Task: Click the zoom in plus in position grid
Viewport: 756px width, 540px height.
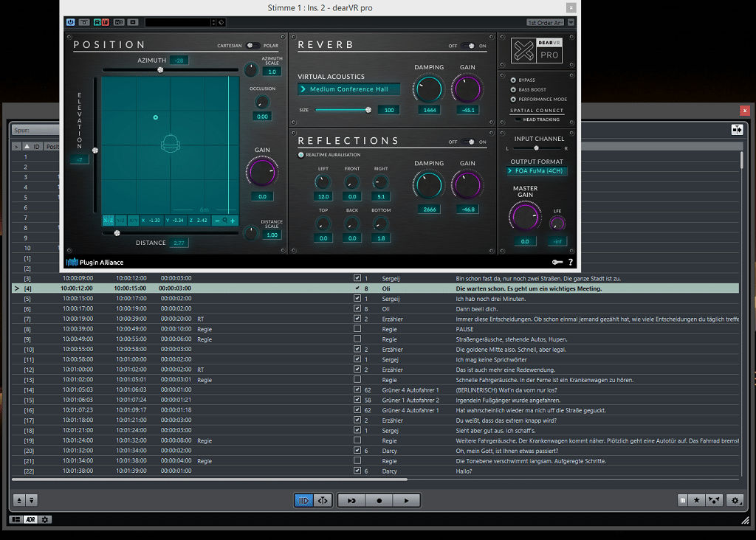Action: coord(233,221)
